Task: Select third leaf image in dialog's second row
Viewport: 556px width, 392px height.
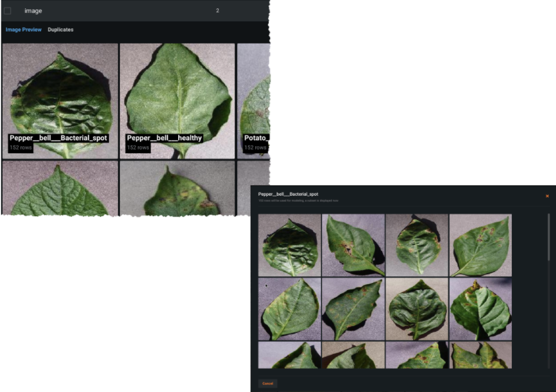Action: (417, 309)
